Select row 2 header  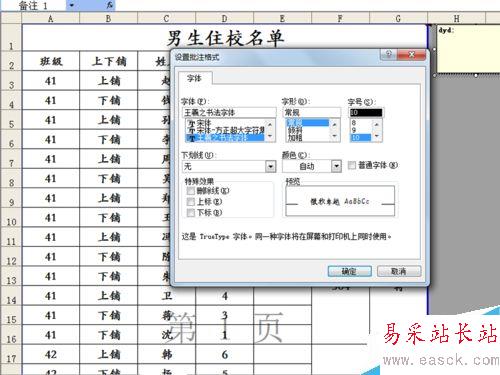point(11,61)
